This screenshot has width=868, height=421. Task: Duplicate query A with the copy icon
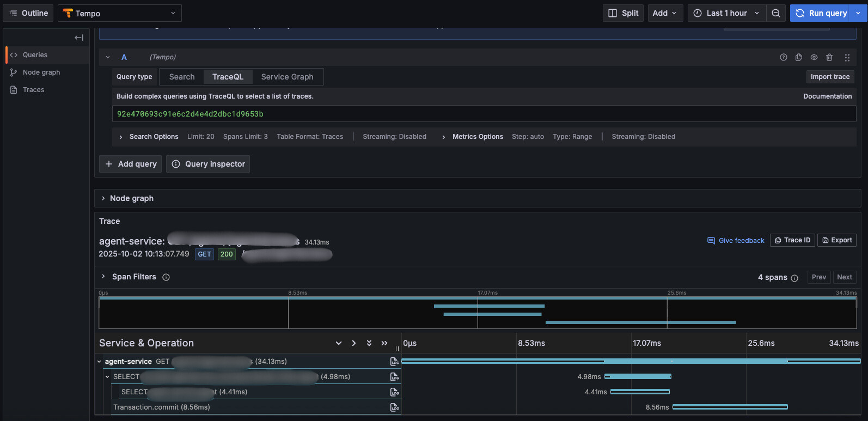click(799, 57)
